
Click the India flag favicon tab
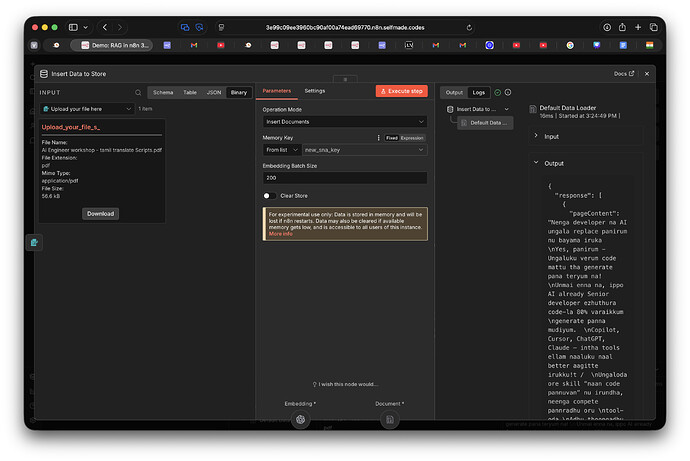click(x=650, y=45)
